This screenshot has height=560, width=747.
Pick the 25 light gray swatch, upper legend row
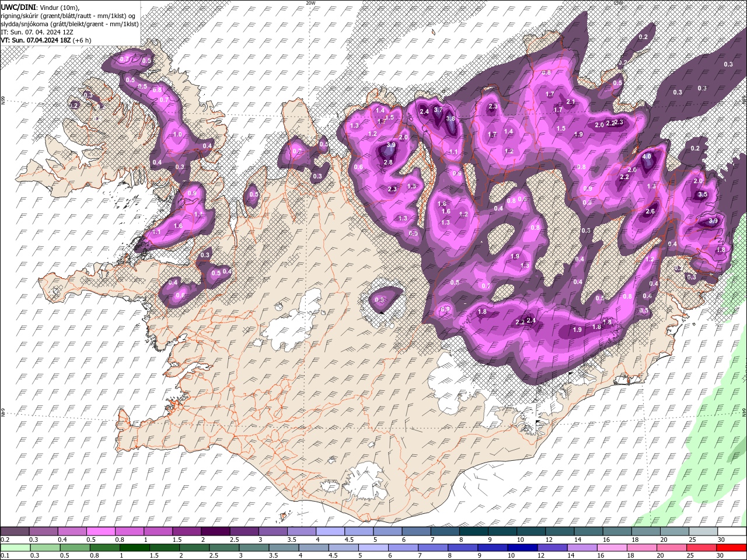click(x=703, y=531)
